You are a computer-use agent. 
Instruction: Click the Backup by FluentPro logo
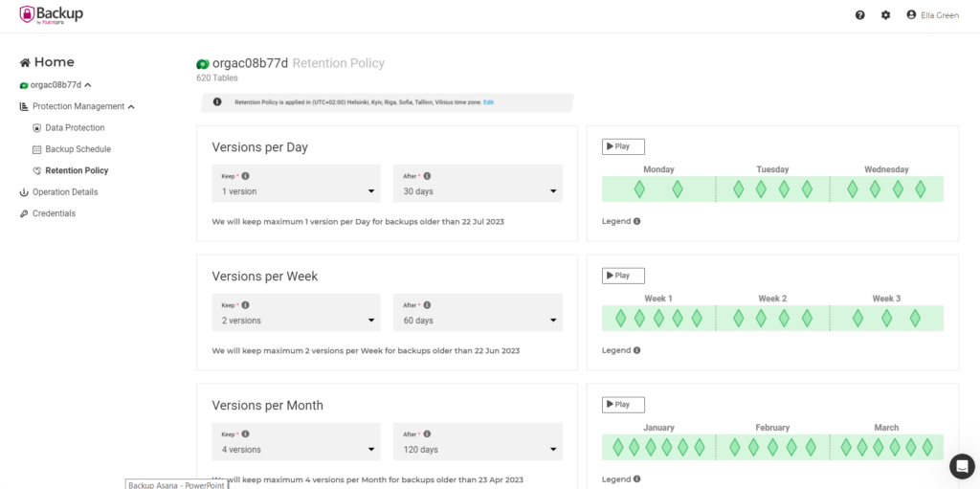[52, 15]
